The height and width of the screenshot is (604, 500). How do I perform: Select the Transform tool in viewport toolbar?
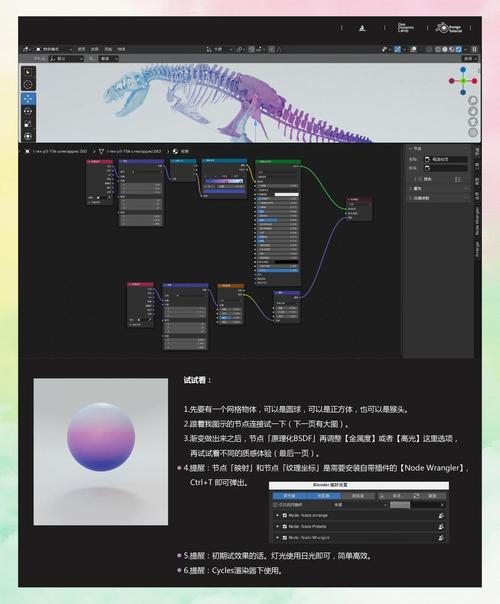pos(28,136)
